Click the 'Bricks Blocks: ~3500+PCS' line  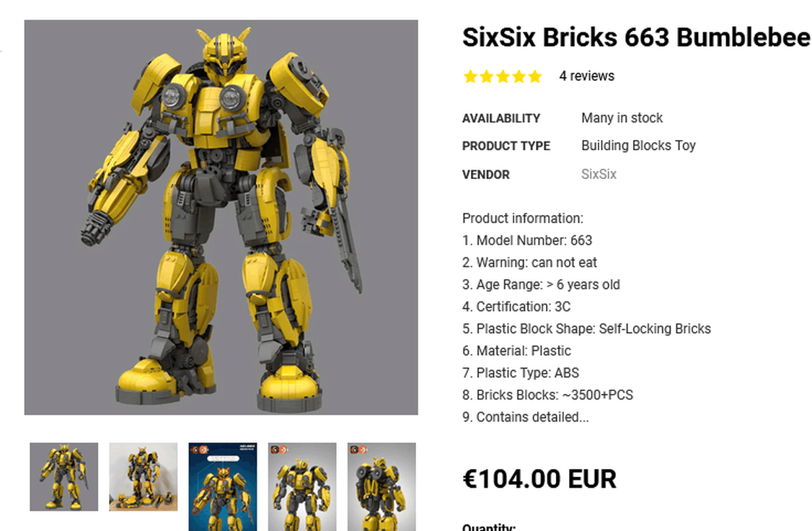coord(547,395)
